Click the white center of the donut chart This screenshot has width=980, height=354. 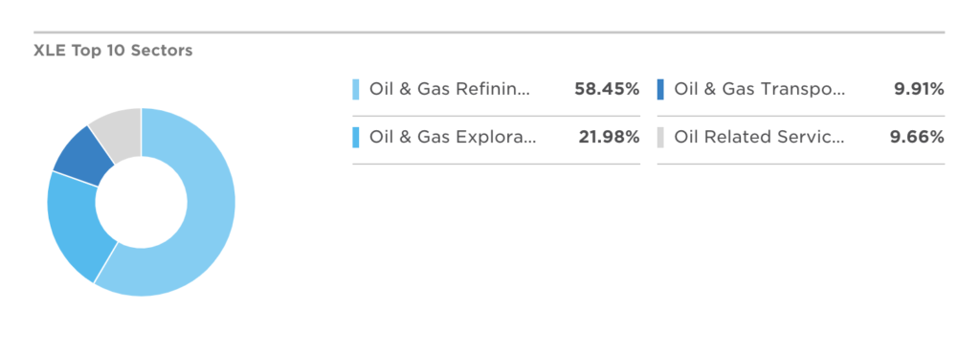coord(142,202)
